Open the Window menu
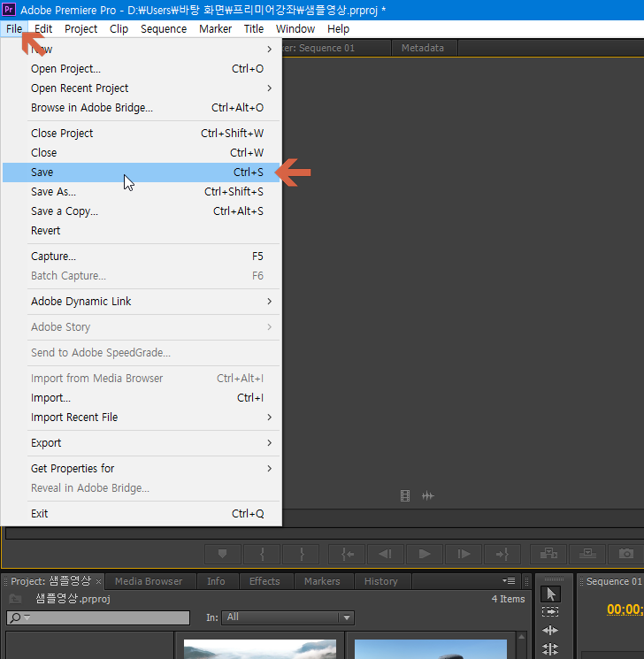644x659 pixels. tap(295, 29)
